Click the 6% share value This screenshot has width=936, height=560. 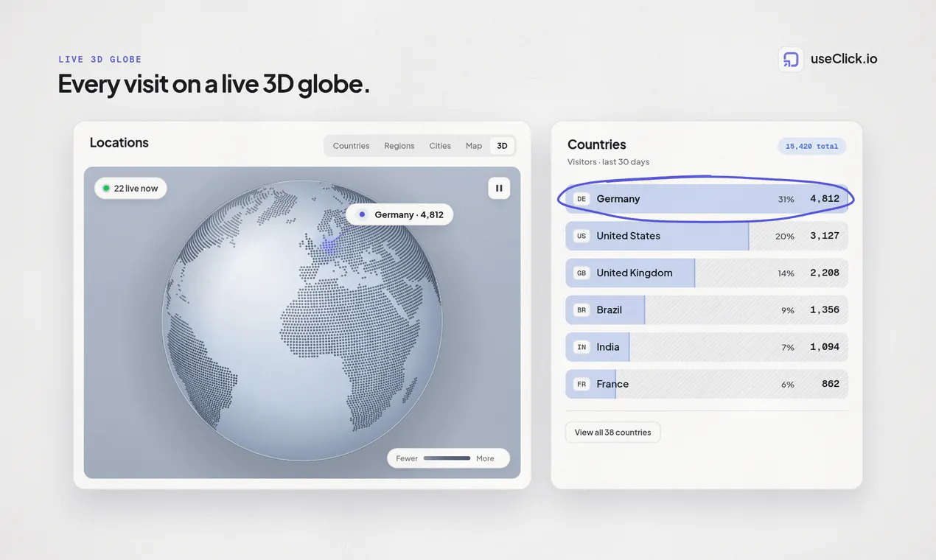click(788, 385)
